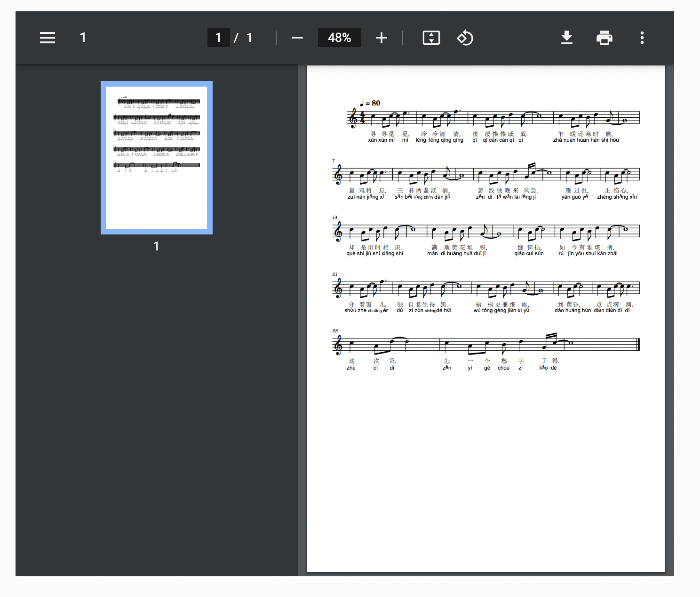Rotate the score counterclockwise

pyautogui.click(x=465, y=37)
